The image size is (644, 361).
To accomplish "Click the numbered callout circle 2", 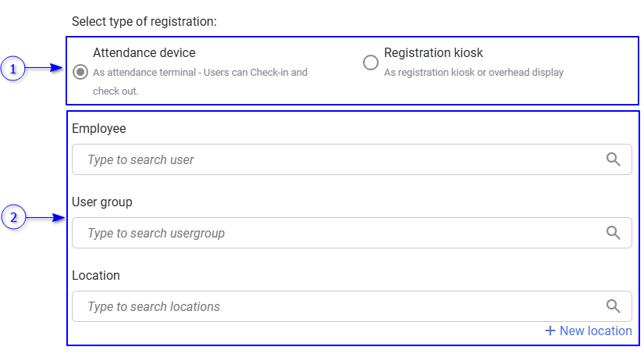I will [12, 217].
